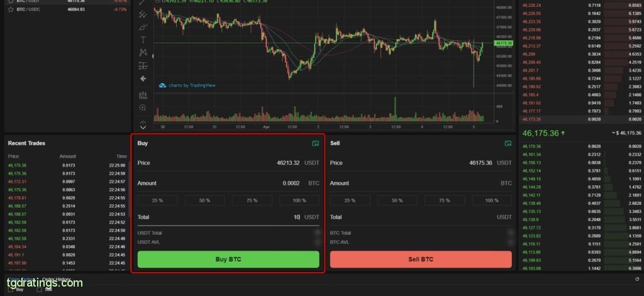Focus the Buy Amount field 0.0002
The image size is (644, 296).
(228, 183)
